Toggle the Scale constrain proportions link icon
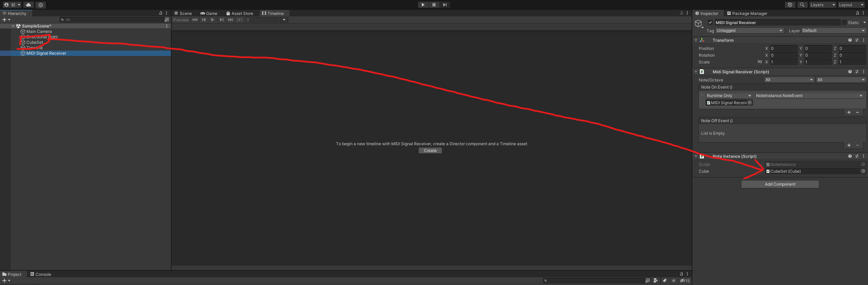This screenshot has width=868, height=285. pyautogui.click(x=760, y=62)
